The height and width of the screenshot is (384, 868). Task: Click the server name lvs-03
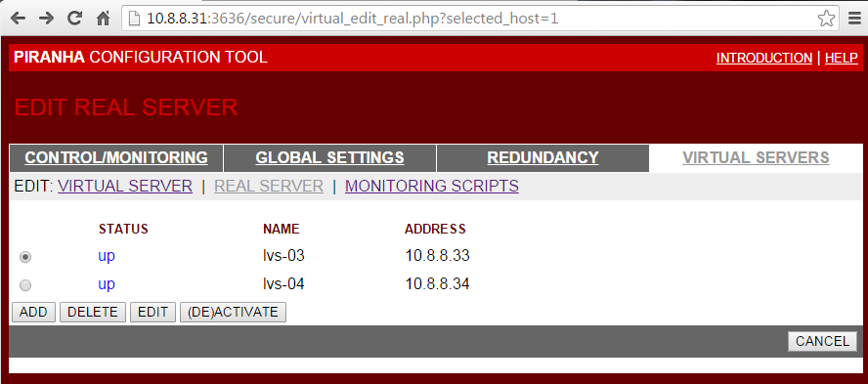point(283,256)
